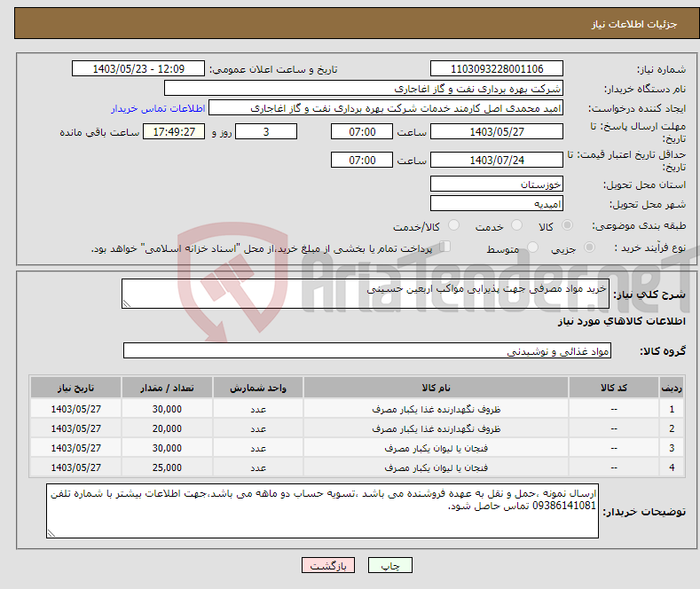Click row 4 date cell 1403/05/27
The height and width of the screenshot is (589, 700).
[76, 467]
